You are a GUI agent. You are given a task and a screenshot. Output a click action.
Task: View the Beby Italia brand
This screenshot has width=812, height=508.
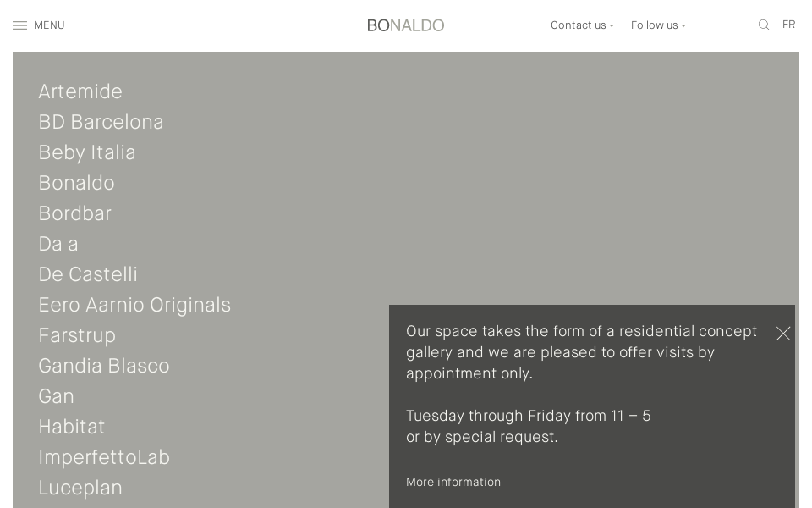click(x=87, y=152)
